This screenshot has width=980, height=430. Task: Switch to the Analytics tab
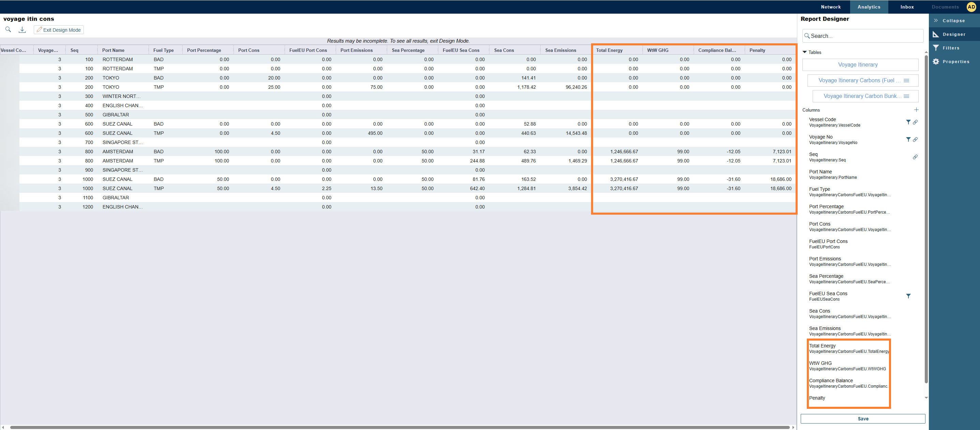pos(869,7)
